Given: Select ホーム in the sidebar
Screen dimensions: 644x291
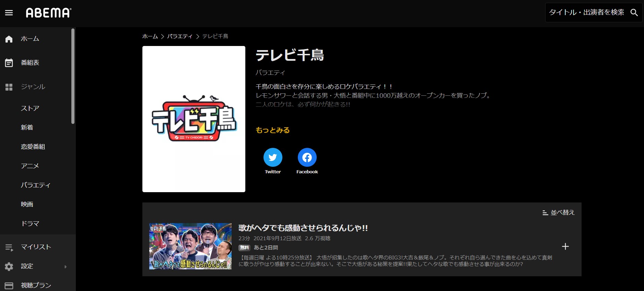Looking at the screenshot, I should [x=30, y=39].
